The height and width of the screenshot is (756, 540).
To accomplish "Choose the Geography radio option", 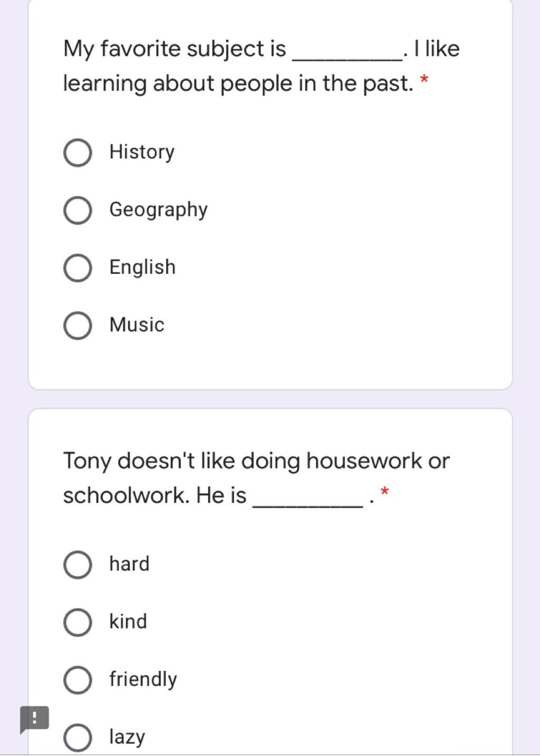I will coord(78,210).
